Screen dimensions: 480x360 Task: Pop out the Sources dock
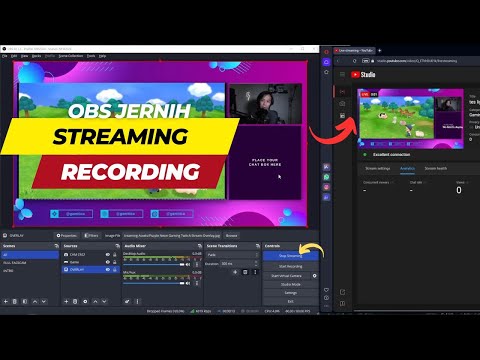pyautogui.click(x=117, y=246)
